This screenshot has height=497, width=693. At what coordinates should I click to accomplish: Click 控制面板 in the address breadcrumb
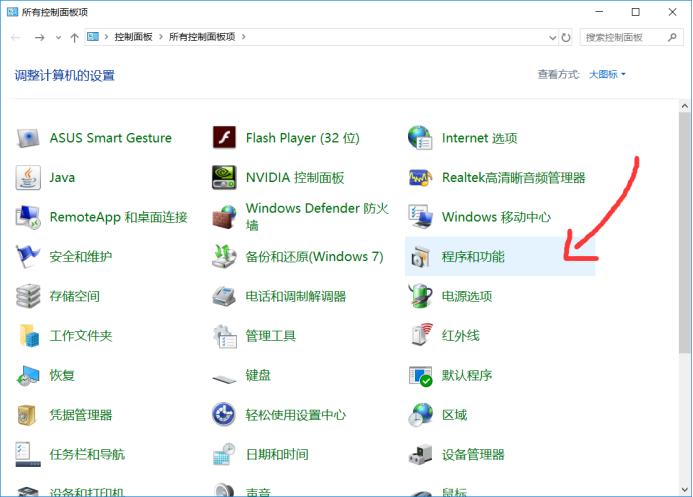click(133, 37)
